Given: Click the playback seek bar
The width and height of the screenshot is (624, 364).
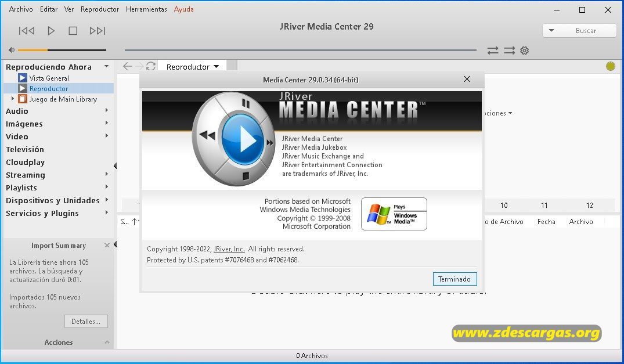Looking at the screenshot, I should click(x=301, y=50).
